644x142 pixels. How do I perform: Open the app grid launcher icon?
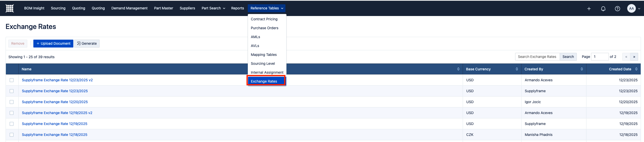point(10,8)
